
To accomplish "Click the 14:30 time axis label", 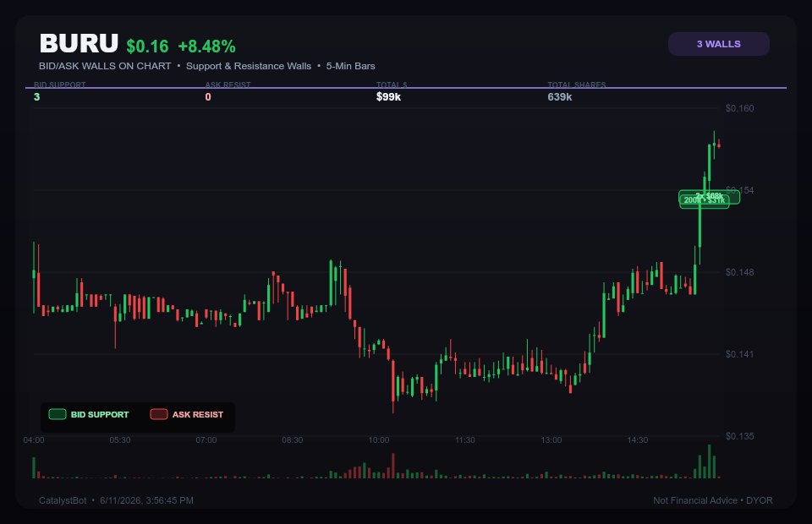I will pyautogui.click(x=638, y=440).
